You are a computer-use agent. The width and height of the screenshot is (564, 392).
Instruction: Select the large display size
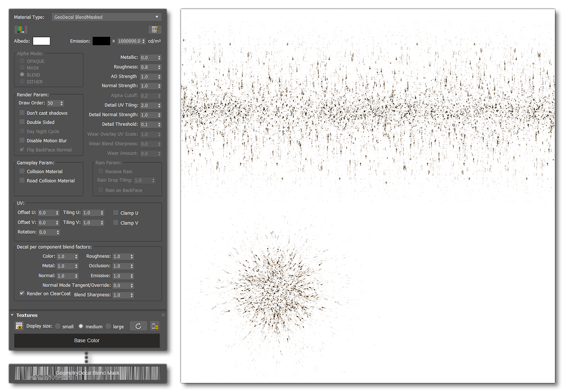109,326
